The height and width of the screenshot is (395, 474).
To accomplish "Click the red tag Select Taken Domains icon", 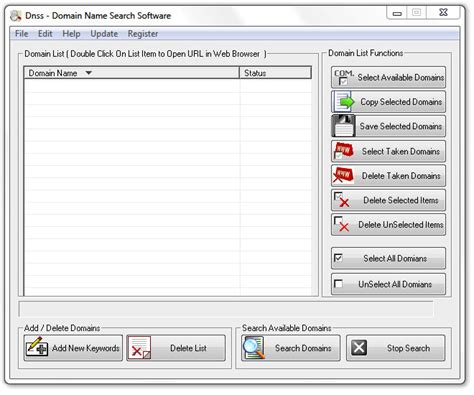I will point(343,151).
